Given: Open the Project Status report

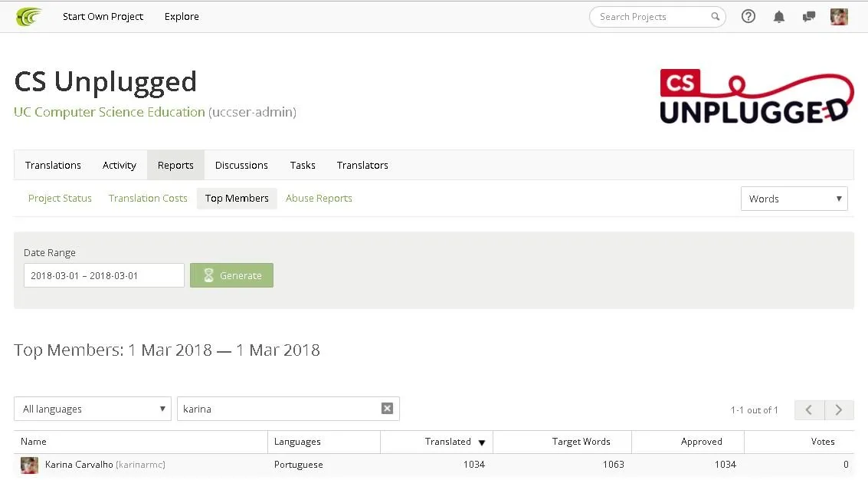Looking at the screenshot, I should point(60,198).
